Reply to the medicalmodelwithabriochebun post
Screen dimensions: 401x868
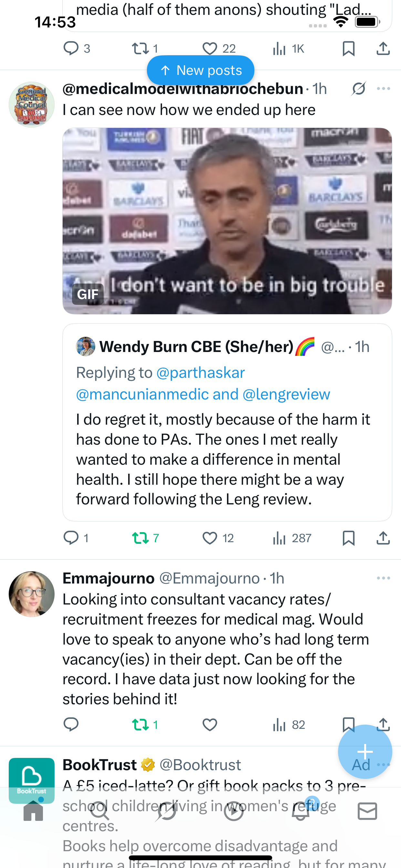pos(71,538)
